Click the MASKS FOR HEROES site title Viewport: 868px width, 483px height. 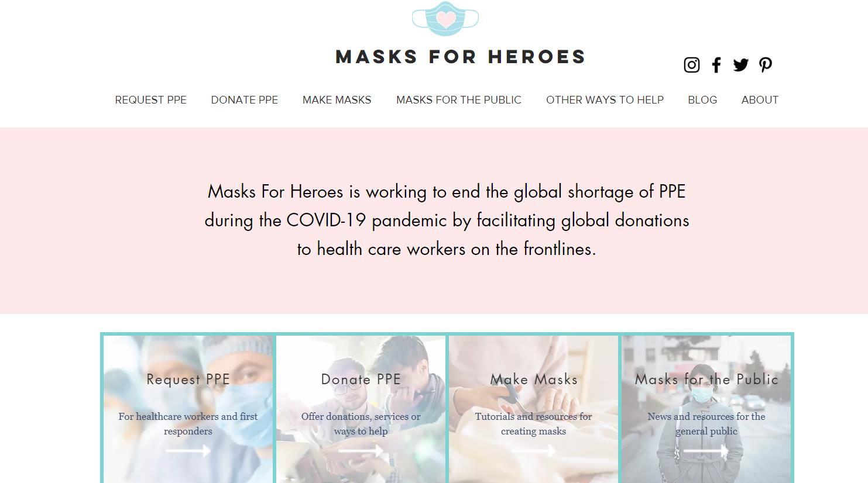[x=460, y=57]
